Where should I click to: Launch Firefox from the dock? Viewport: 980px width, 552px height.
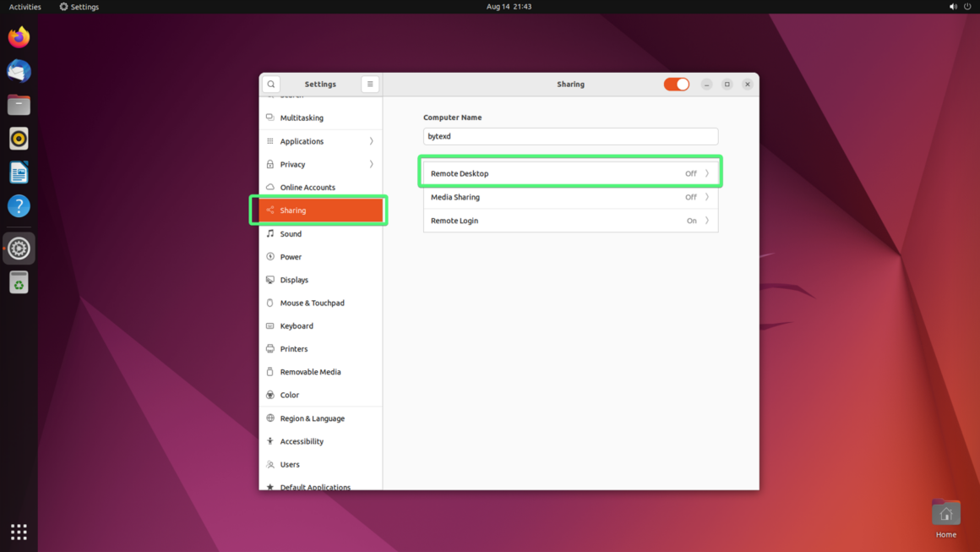pyautogui.click(x=19, y=37)
